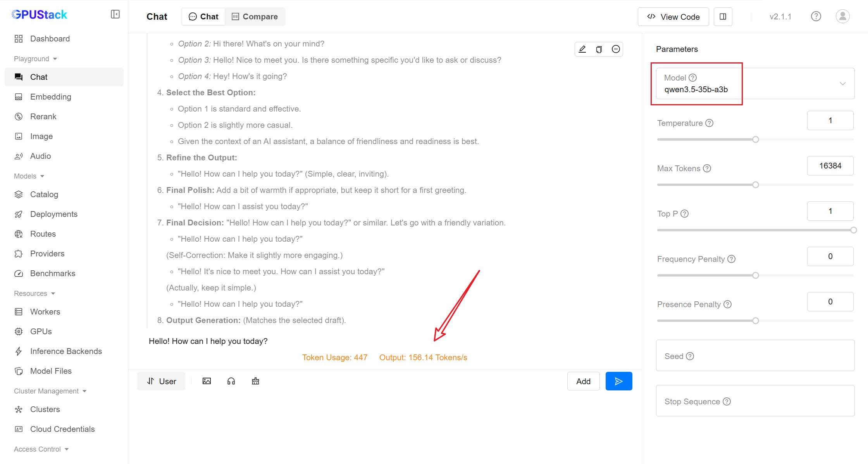This screenshot has height=464, width=868.
Task: Click the headphones audio upload icon
Action: point(231,381)
